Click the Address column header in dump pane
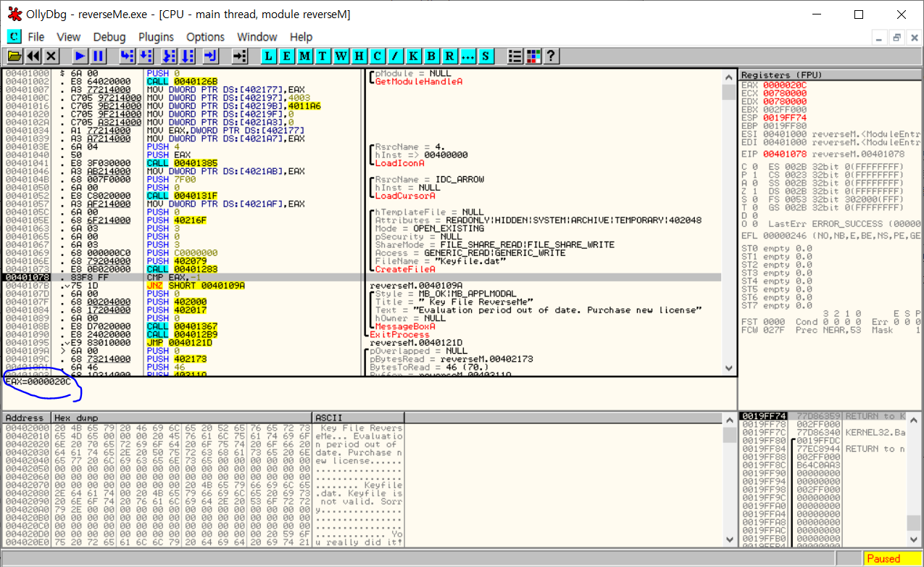This screenshot has width=924, height=567. (27, 418)
